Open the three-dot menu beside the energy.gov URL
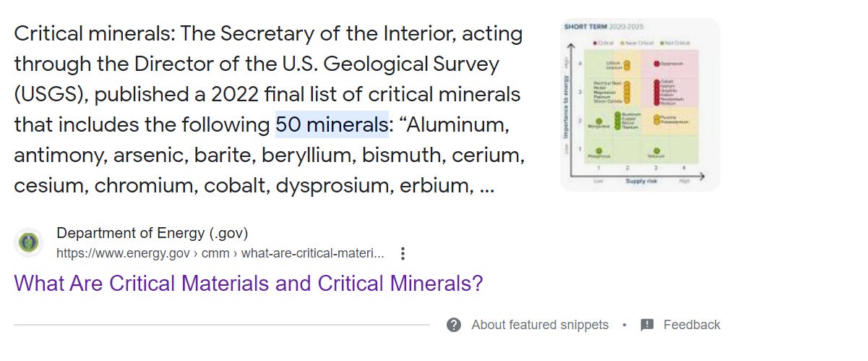868x361 pixels. 403,254
